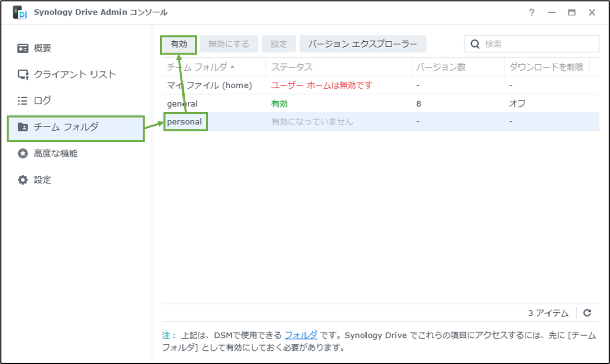Select the personal folder row

pos(381,122)
